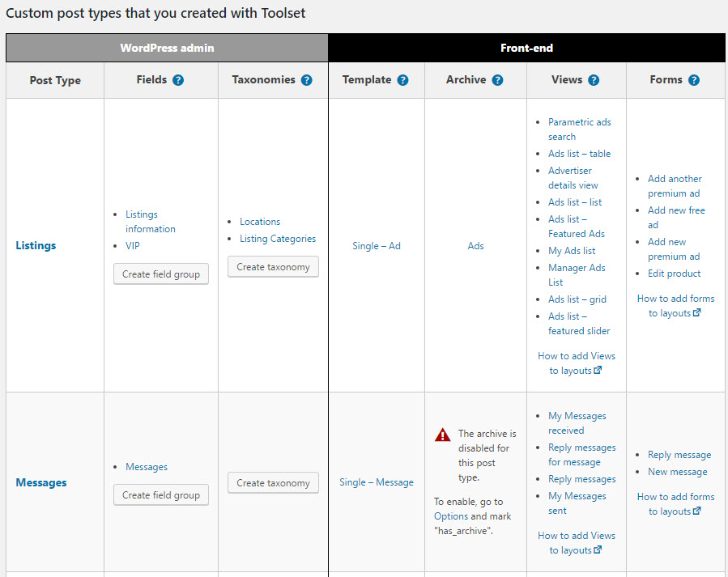Image resolution: width=728 pixels, height=577 pixels.
Task: Open the Archive column help icon
Action: point(497,80)
